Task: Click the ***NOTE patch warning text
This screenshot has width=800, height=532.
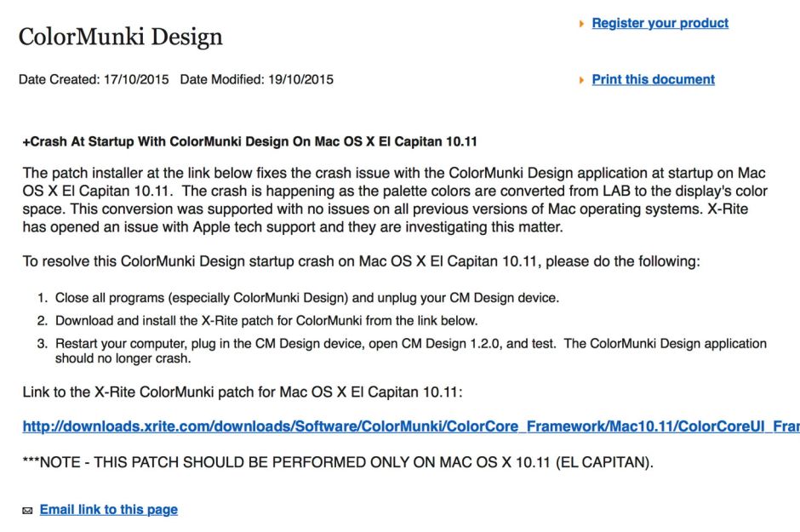Action: [x=337, y=461]
